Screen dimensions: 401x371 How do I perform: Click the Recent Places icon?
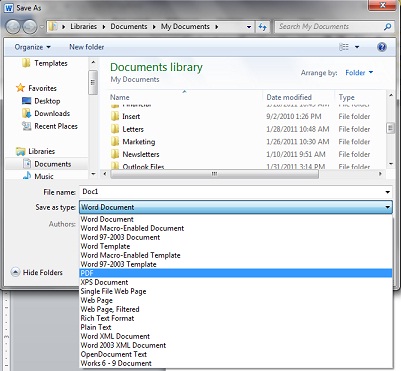pyautogui.click(x=26, y=126)
